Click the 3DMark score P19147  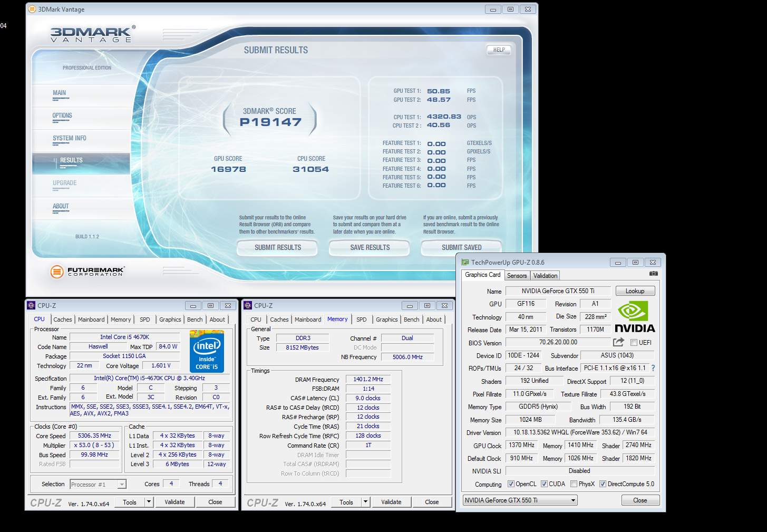coord(270,122)
